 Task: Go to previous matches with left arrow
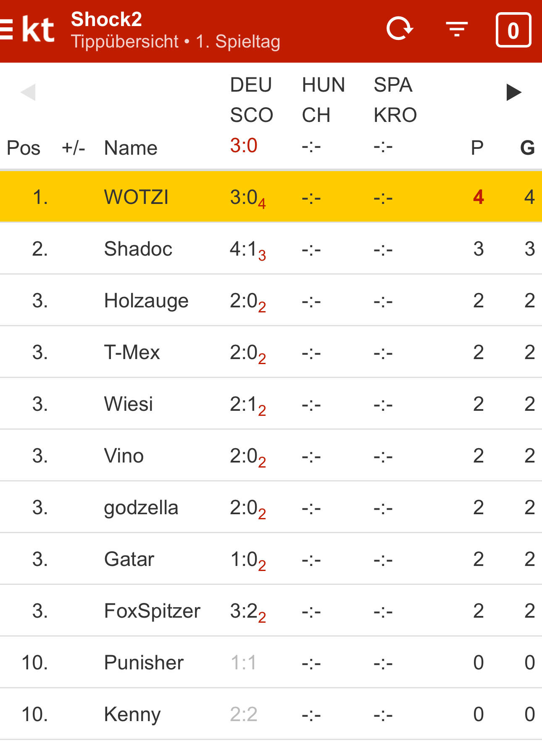coord(28,93)
